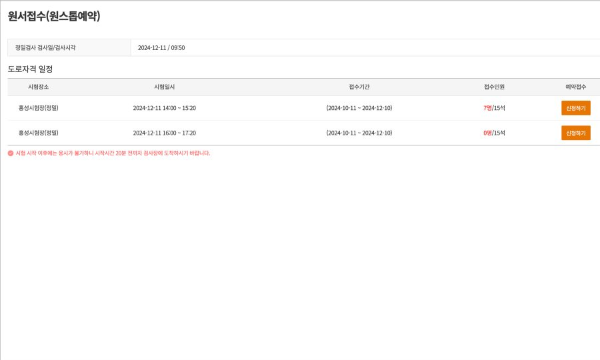This screenshot has width=600, height=360.
Task: Click the 시험장소 column header
Action: click(38, 87)
